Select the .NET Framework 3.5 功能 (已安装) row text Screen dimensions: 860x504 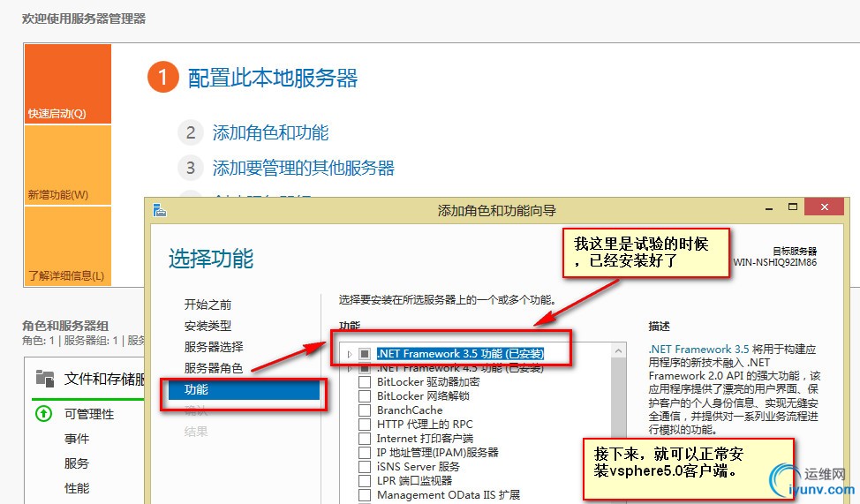click(460, 354)
